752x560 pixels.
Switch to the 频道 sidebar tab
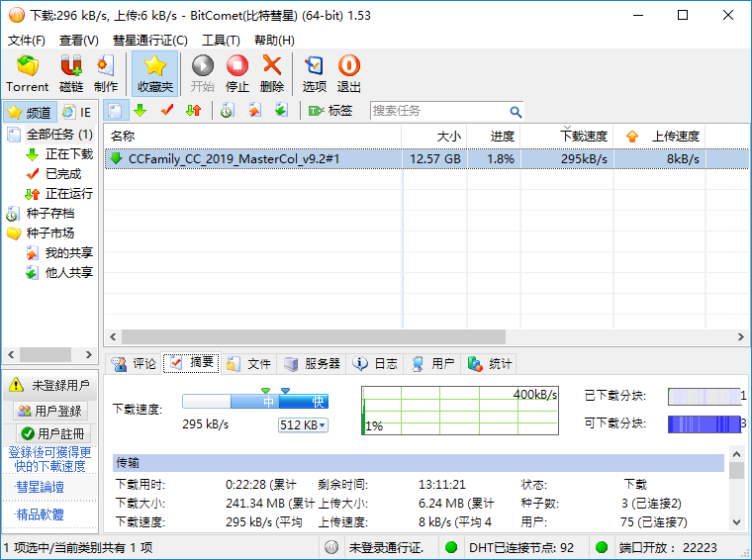point(31,112)
